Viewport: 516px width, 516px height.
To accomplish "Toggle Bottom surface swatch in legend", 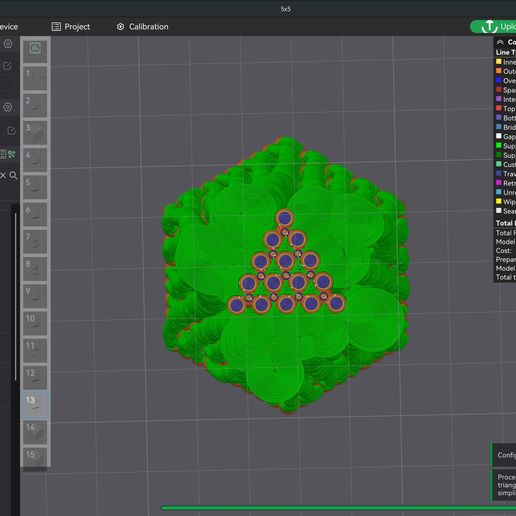I will (x=499, y=117).
